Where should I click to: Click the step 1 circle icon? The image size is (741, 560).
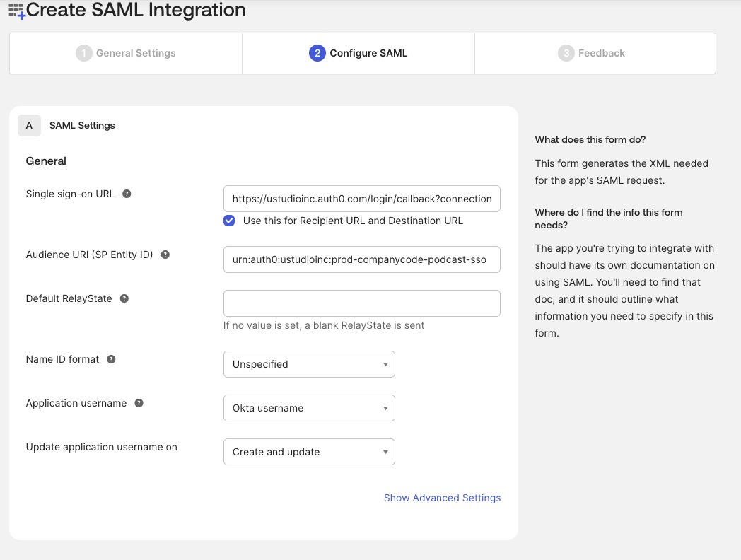[x=83, y=53]
